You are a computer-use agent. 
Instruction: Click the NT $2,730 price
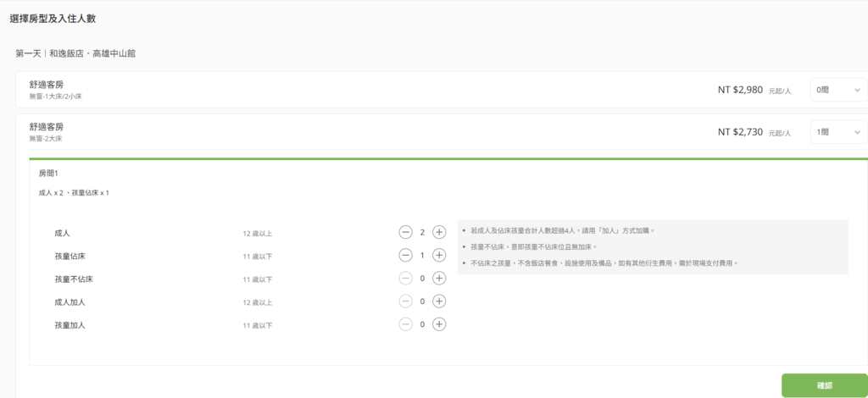[x=740, y=132]
